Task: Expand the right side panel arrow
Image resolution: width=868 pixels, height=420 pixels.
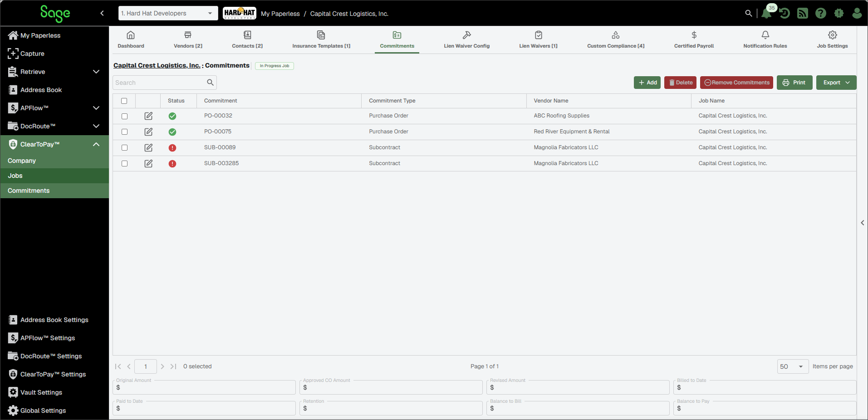Action: click(x=862, y=223)
